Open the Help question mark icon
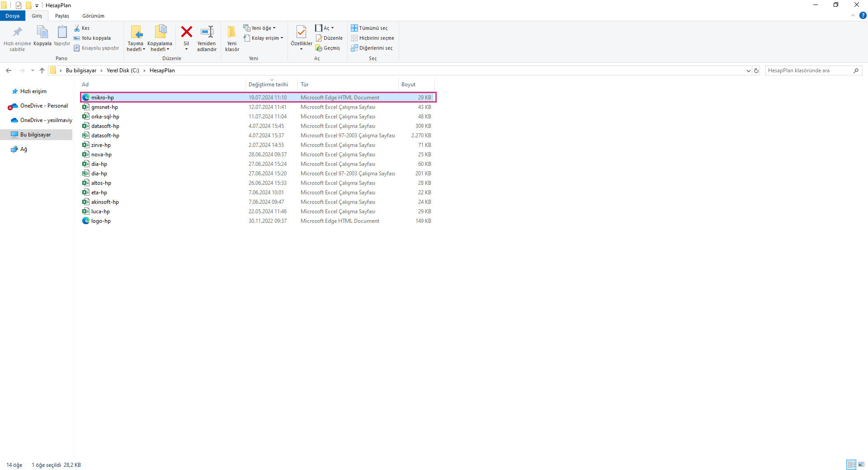This screenshot has width=868, height=470. (x=863, y=15)
